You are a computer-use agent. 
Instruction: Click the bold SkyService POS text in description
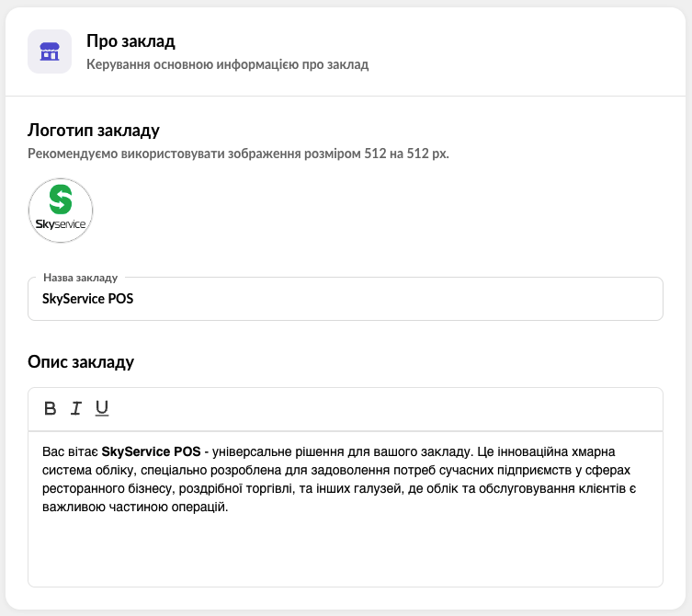click(x=151, y=452)
